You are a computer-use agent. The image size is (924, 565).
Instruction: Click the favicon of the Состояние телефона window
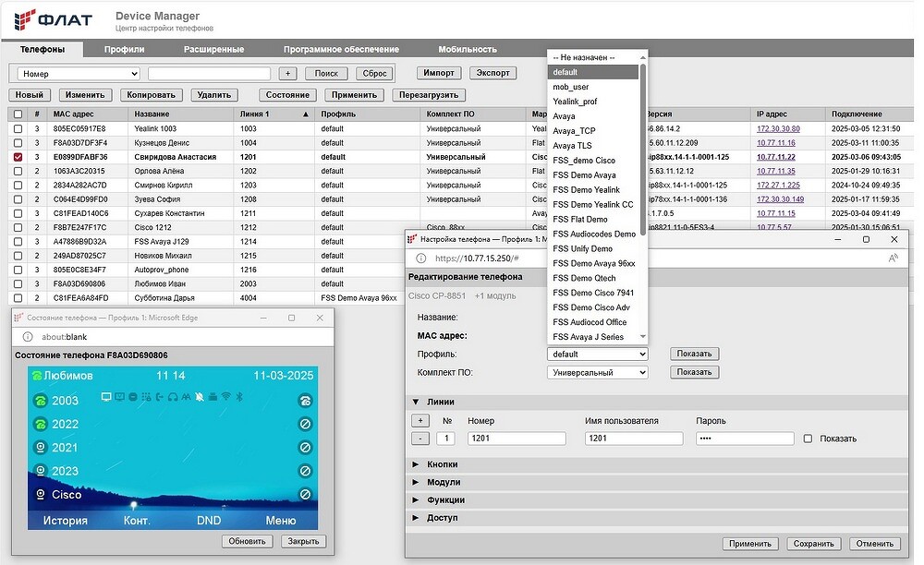pos(18,318)
